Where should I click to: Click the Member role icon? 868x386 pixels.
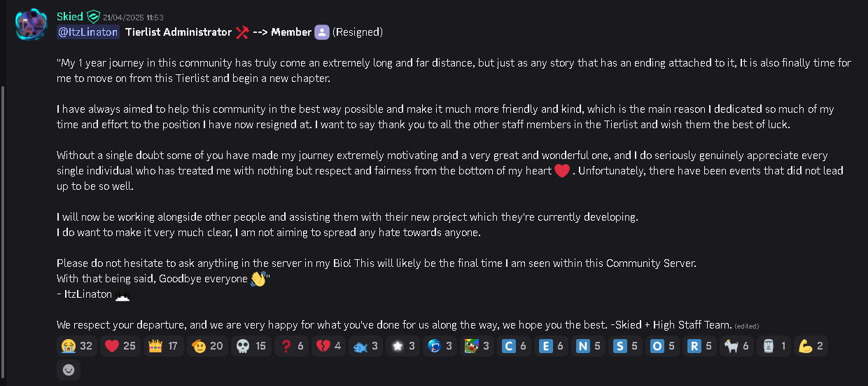(x=321, y=32)
